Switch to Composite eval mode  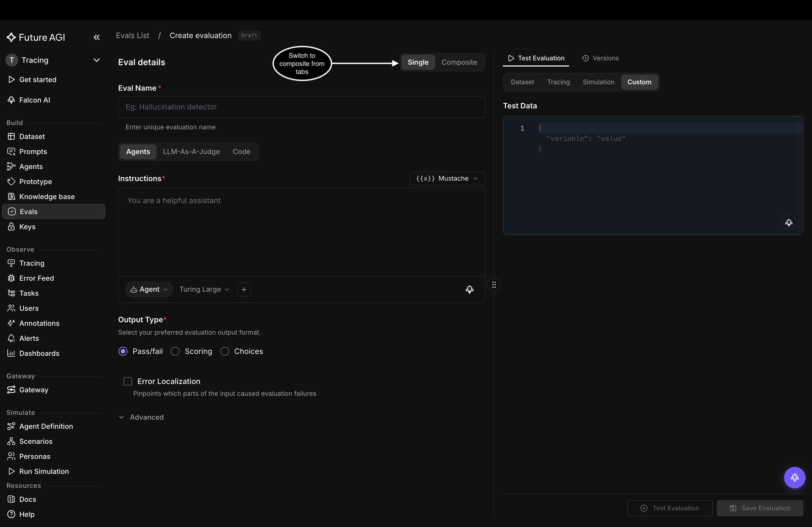click(459, 62)
